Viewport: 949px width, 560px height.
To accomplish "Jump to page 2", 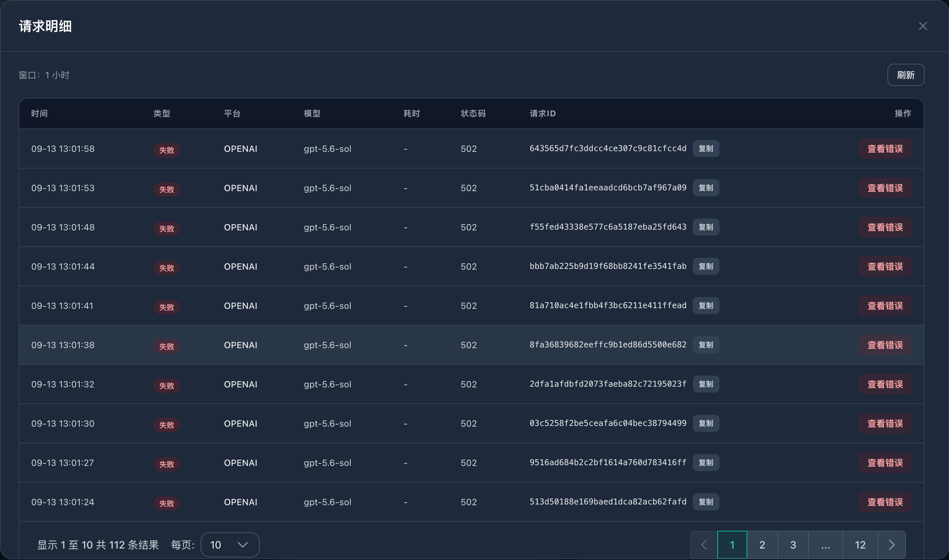I will tap(762, 545).
